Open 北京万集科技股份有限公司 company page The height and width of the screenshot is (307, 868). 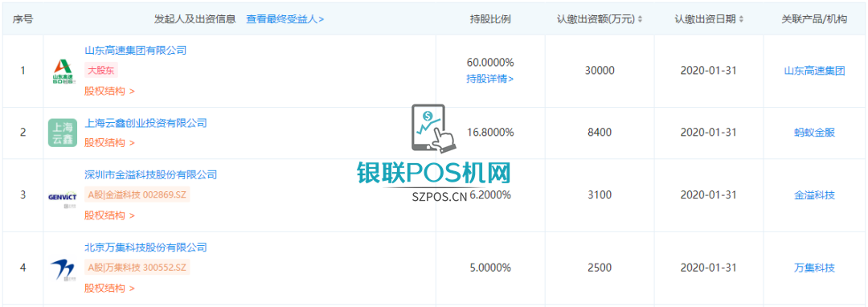(x=145, y=248)
